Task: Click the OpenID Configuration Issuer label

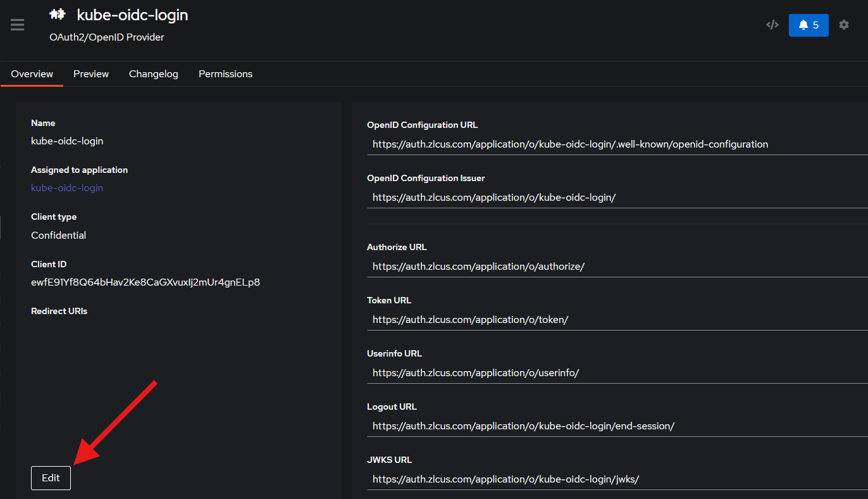Action: tap(426, 178)
